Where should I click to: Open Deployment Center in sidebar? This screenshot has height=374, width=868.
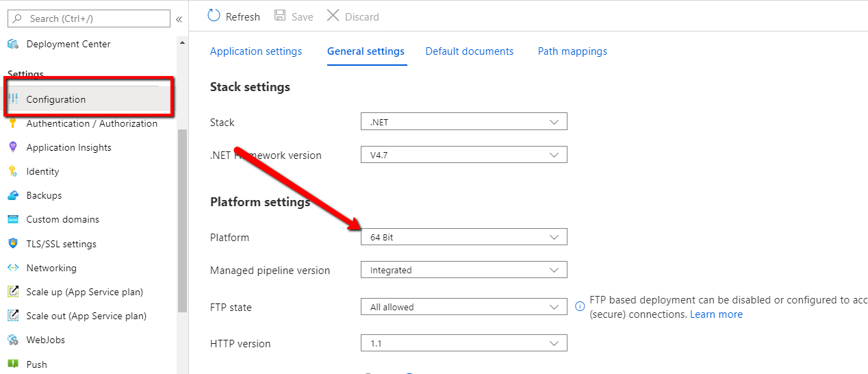click(x=68, y=44)
